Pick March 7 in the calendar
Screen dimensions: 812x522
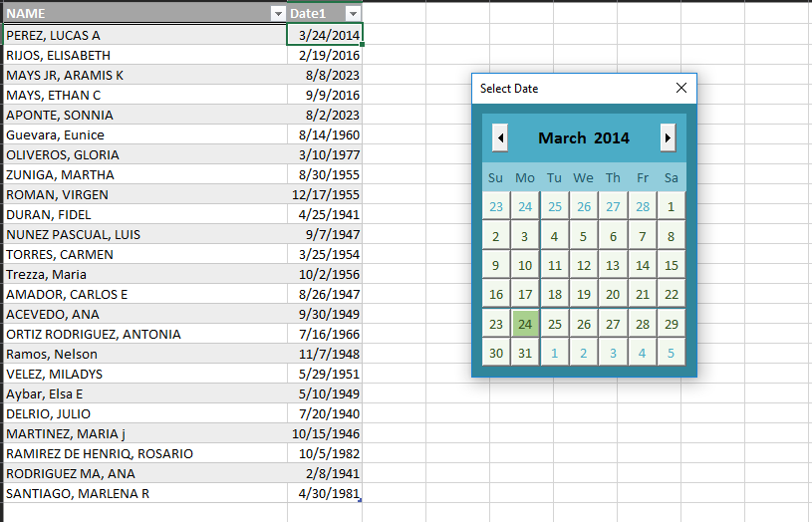pos(643,236)
